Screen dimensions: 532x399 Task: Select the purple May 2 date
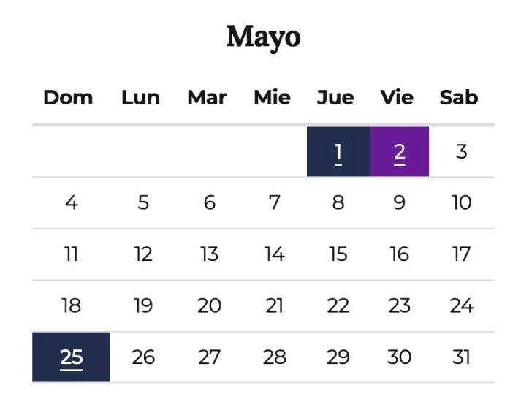coord(399,152)
